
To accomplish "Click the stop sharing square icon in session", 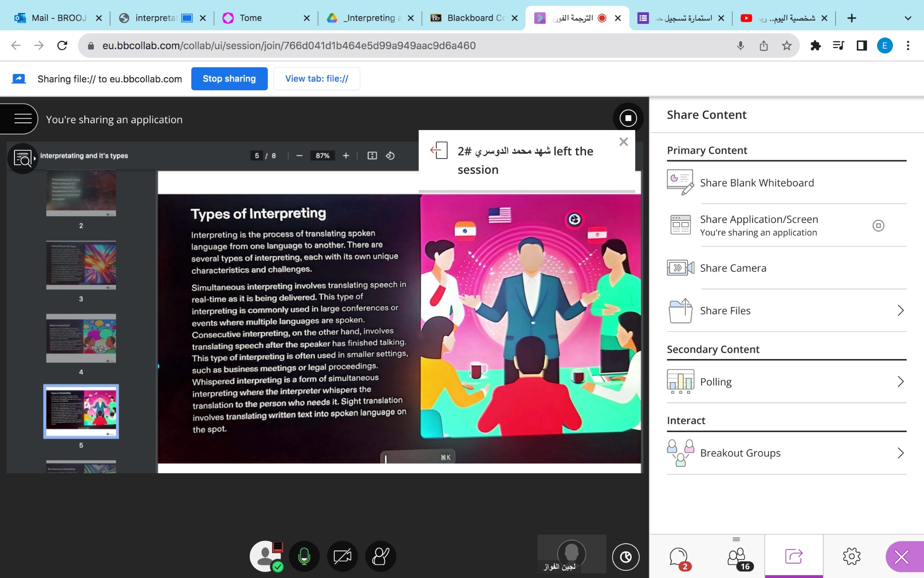I will coord(628,118).
